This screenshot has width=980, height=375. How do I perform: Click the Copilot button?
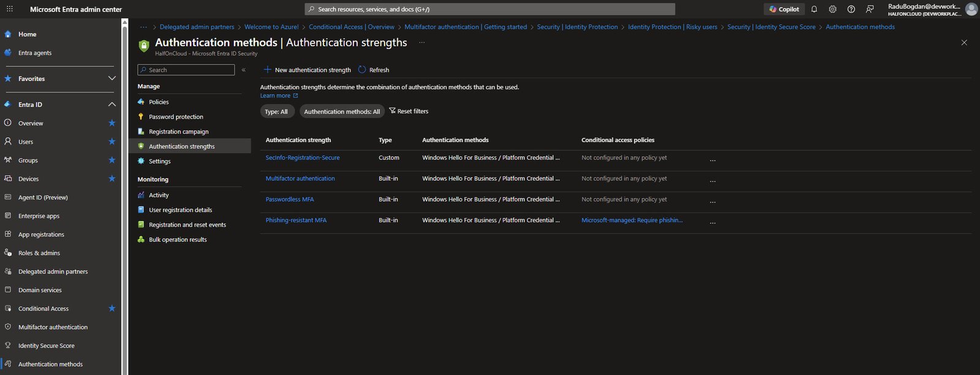pos(784,9)
